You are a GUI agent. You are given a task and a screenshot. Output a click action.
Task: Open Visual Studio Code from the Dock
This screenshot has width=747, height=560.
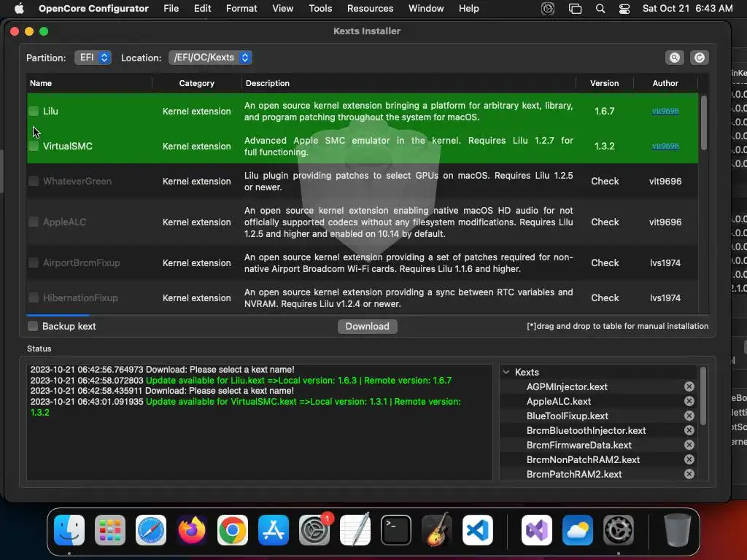(x=478, y=530)
